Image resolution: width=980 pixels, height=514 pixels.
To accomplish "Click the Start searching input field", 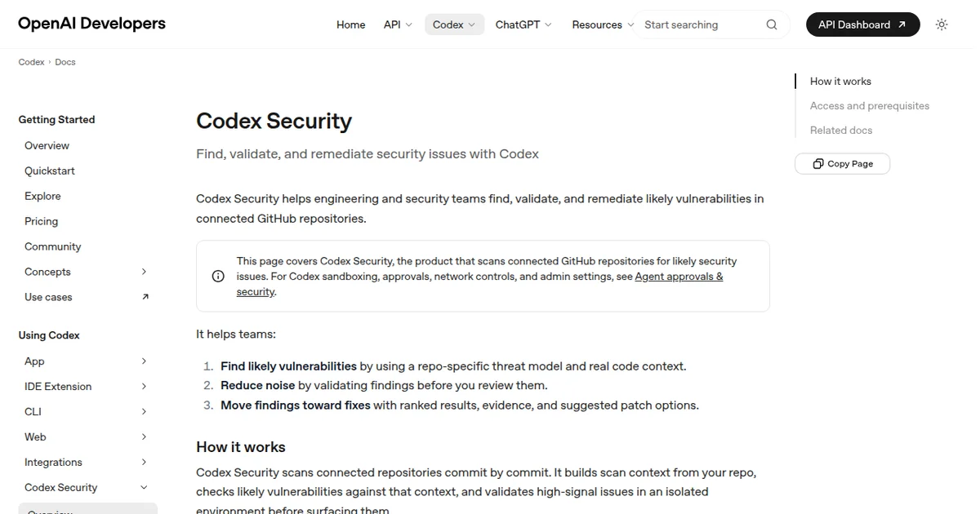I will pos(698,24).
